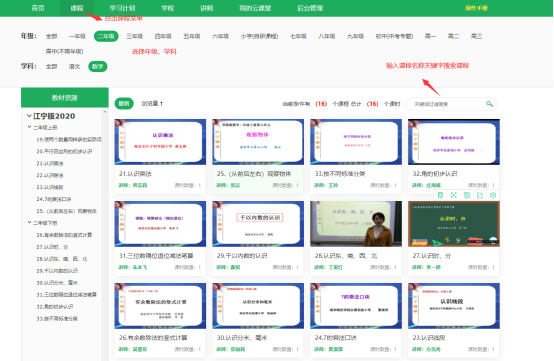The height and width of the screenshot is (361, 554).
Task: Click the bookmark icon in the floating toolbar
Action: pyautogui.click(x=440, y=195)
